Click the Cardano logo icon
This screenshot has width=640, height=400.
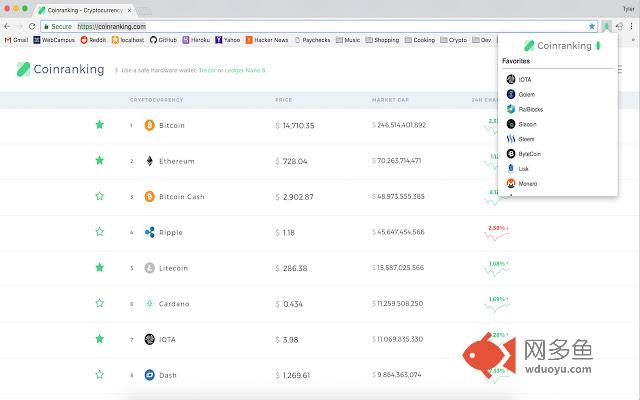click(x=150, y=304)
